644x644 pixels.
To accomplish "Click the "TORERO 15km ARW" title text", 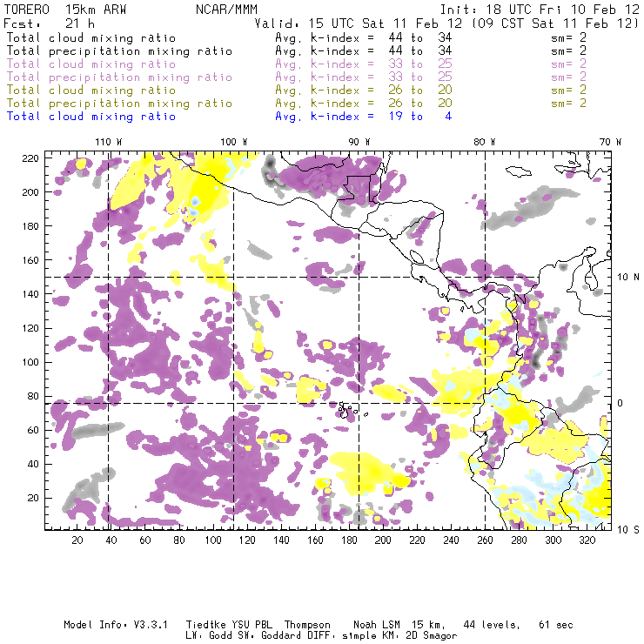I will click(65, 10).
